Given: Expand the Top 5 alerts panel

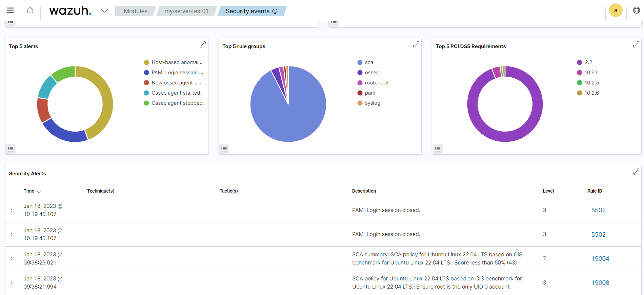Looking at the screenshot, I should pos(203,44).
